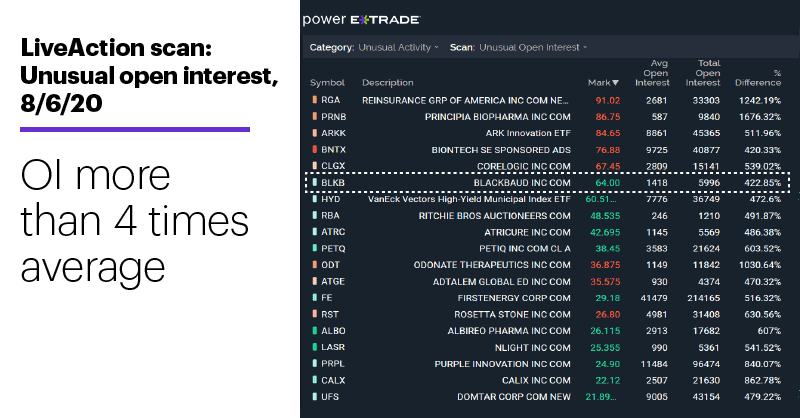Sort by the Mark column header

[x=603, y=83]
